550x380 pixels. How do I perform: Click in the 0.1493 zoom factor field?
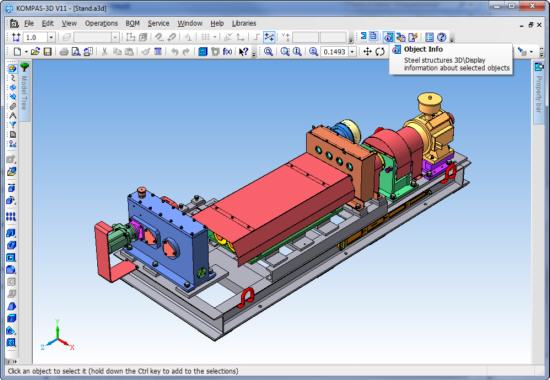tap(334, 52)
